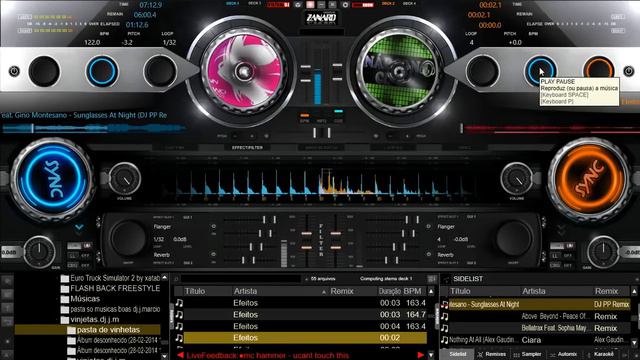The height and width of the screenshot is (360, 640).
Task: Select DECK 3 at the top
Action: (254, 4)
